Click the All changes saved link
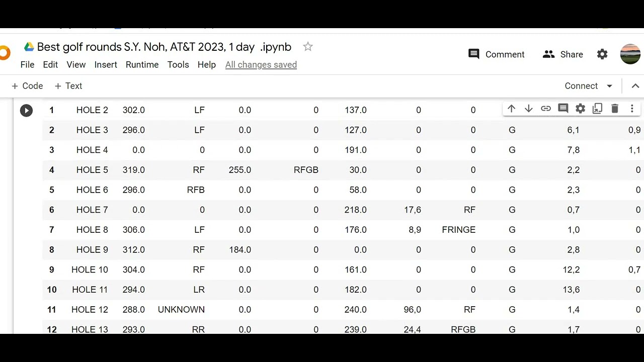Viewport: 644px width, 362px height. 261,64
